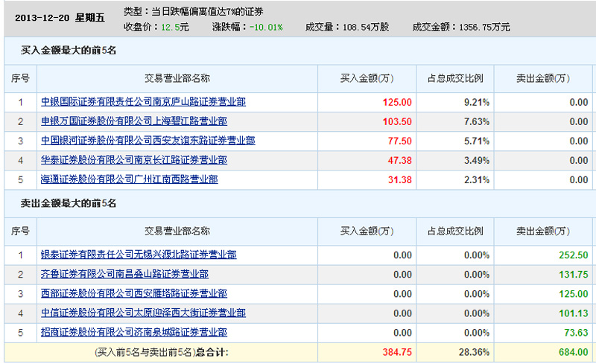Open 中信证券太原迎泽西大街证券营业部 link
596x364 pixels.
[x=143, y=313]
